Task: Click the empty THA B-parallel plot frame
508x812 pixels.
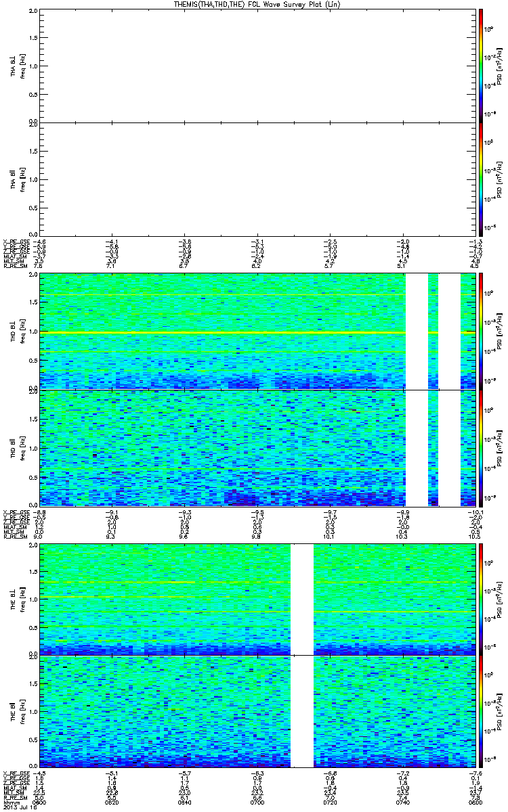Action: 259,178
